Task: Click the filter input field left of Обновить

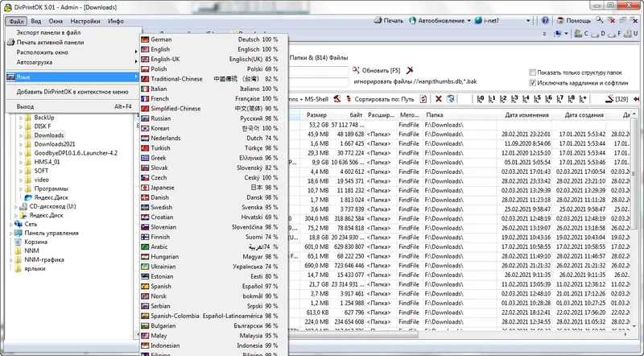Action: [x=318, y=71]
